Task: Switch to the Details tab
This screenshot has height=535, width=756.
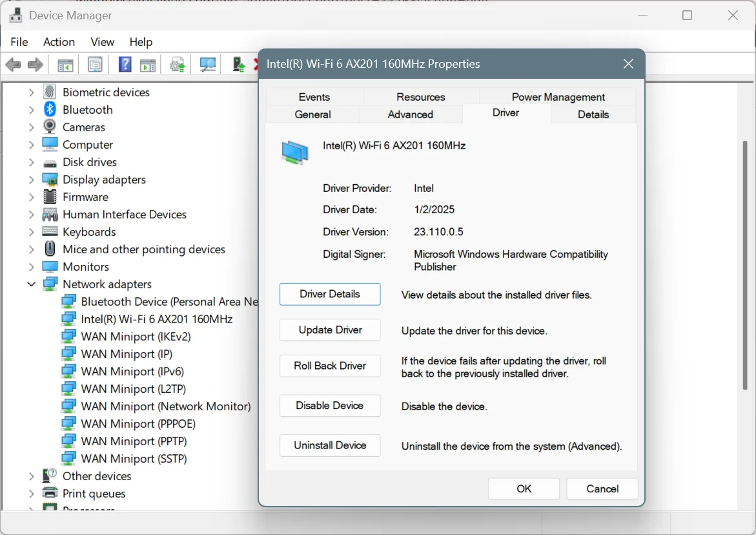Action: point(593,114)
